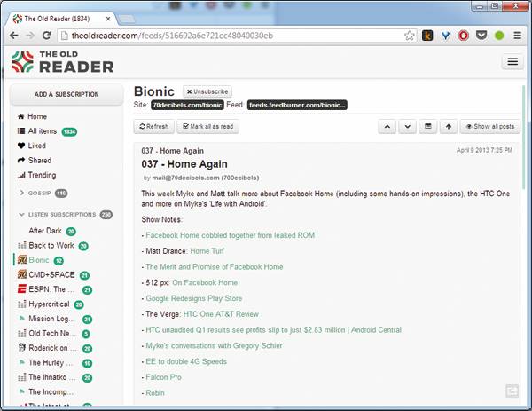
Task: Open Facebook Home cobbled together link
Action: (x=230, y=235)
